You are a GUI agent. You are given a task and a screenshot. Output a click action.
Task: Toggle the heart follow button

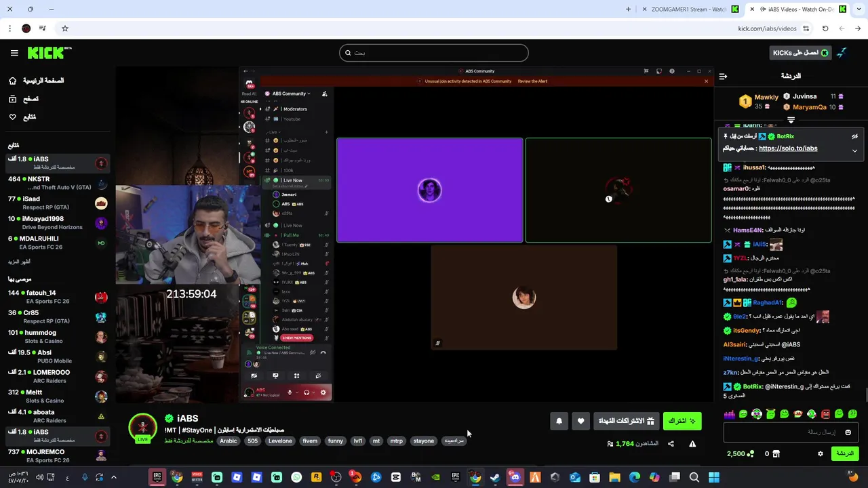point(580,421)
